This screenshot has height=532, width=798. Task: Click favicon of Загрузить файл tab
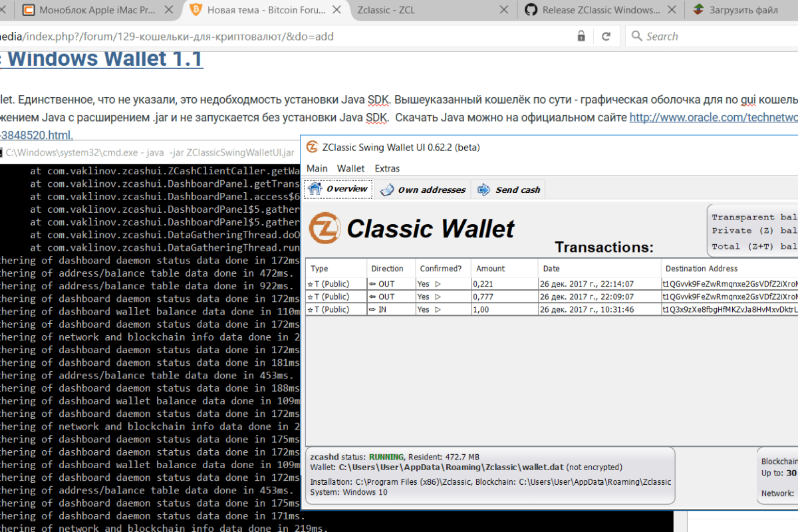click(x=698, y=10)
